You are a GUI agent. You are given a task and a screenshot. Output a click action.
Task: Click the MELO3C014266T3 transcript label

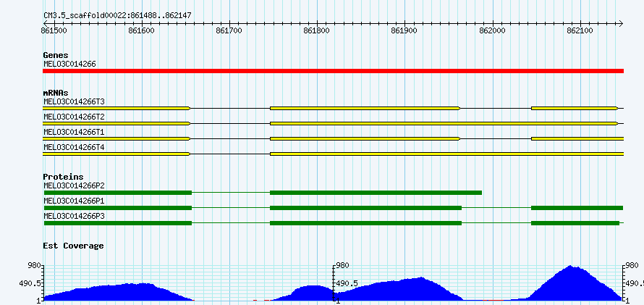(74, 101)
